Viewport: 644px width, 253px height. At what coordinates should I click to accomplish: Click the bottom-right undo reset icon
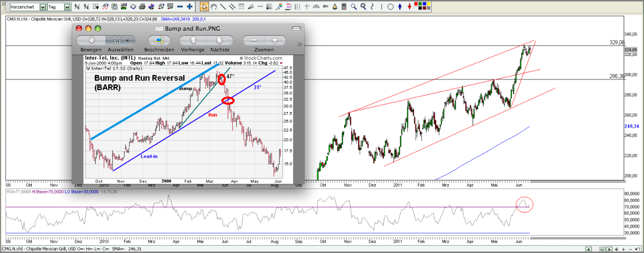pyautogui.click(x=638, y=249)
